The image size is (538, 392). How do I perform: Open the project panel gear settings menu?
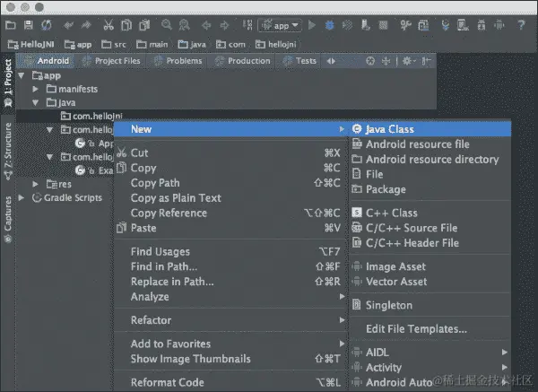[408, 61]
